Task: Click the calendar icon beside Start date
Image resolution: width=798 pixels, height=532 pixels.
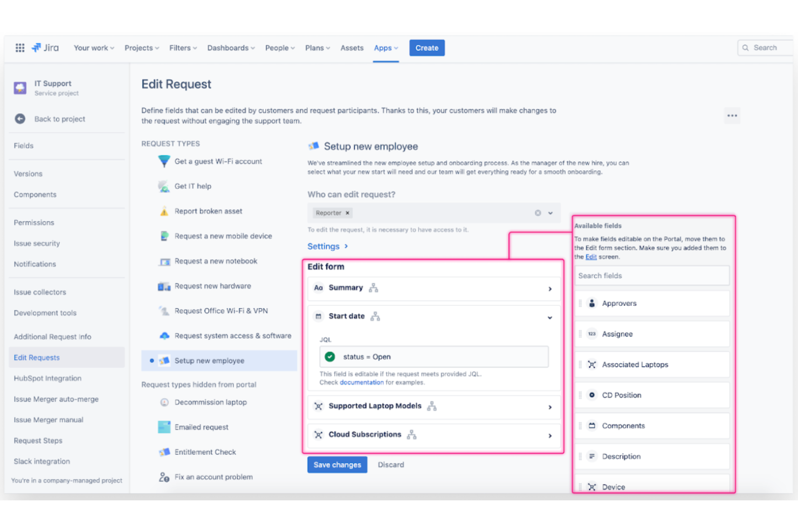Action: click(318, 316)
